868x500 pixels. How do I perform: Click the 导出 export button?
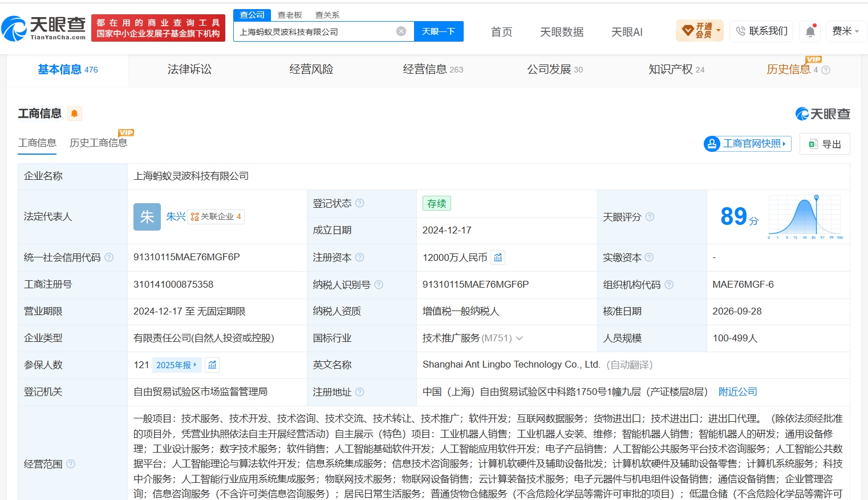coord(825,144)
